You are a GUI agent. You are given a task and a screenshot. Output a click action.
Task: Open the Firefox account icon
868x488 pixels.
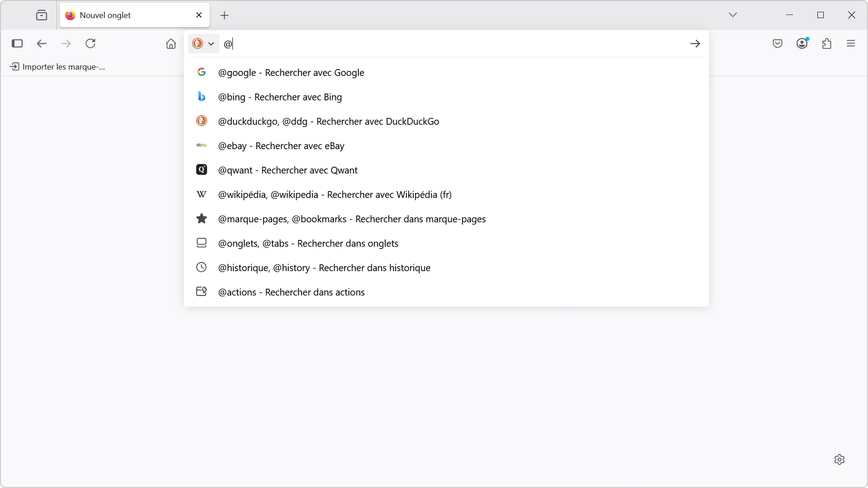[x=802, y=43]
